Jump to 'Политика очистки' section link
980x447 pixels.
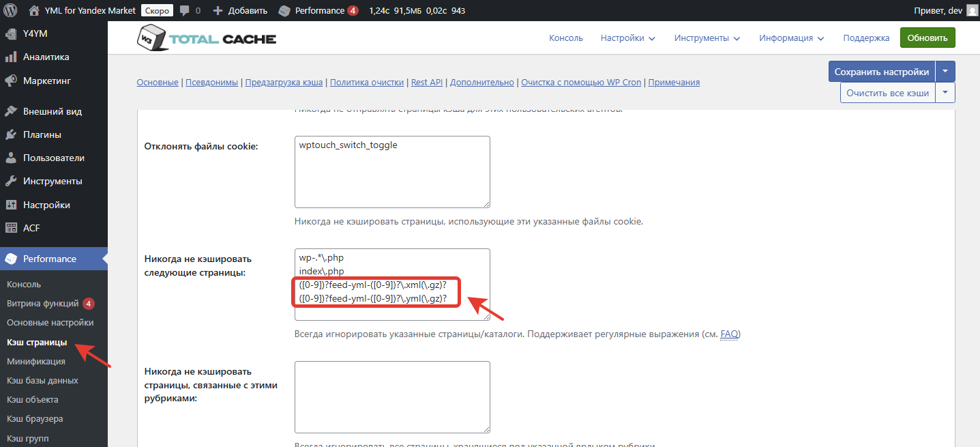click(x=367, y=83)
